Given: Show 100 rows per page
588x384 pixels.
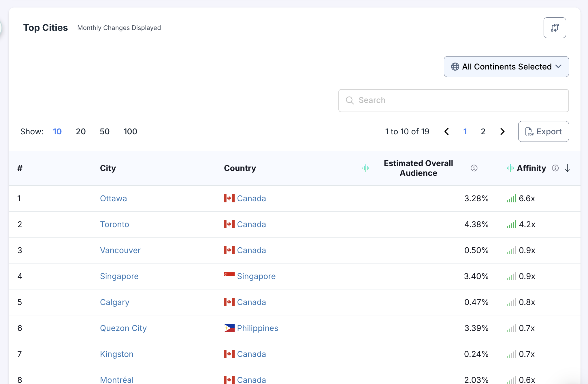Looking at the screenshot, I should tap(130, 131).
